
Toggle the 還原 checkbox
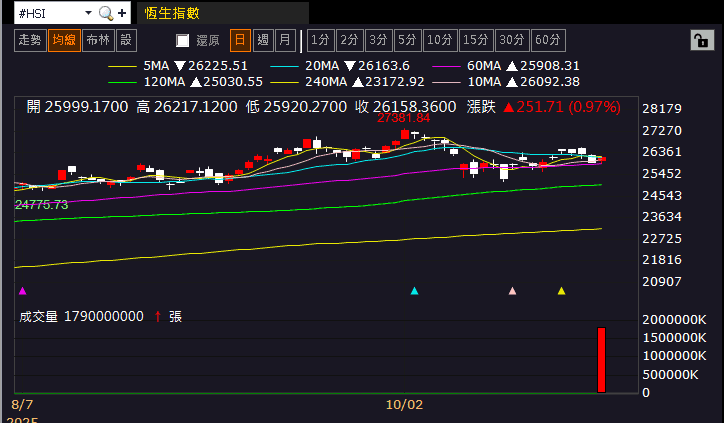pos(182,41)
